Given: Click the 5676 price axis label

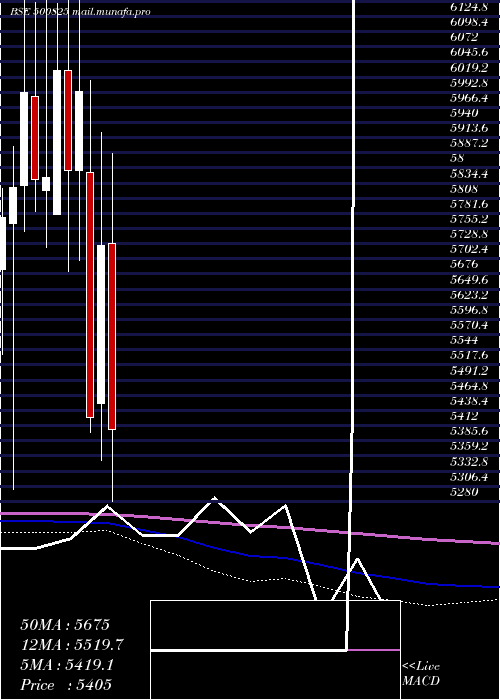Looking at the screenshot, I should point(464,265).
